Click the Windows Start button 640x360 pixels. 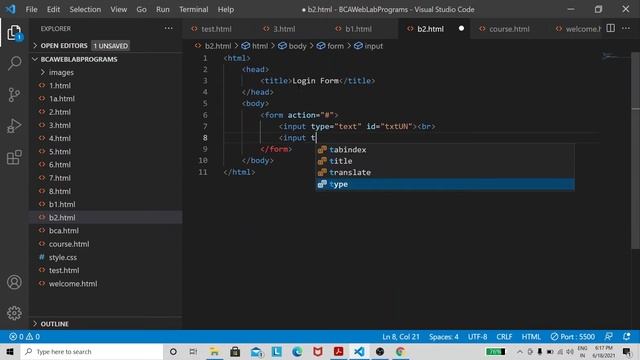(10, 351)
